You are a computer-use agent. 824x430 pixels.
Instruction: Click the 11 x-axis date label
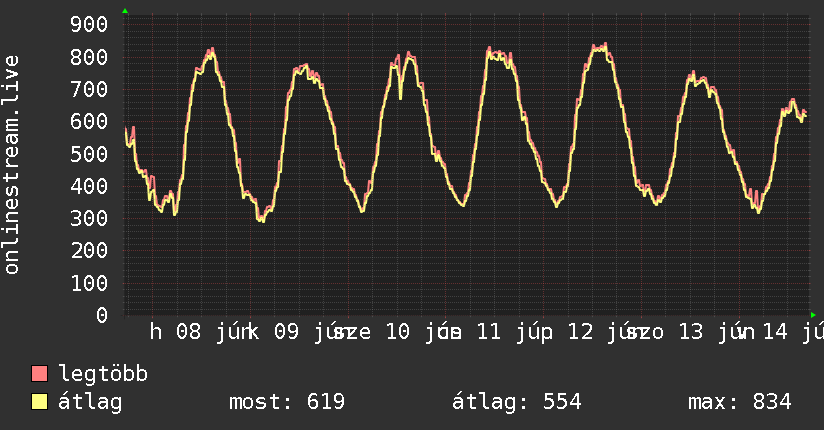[489, 332]
